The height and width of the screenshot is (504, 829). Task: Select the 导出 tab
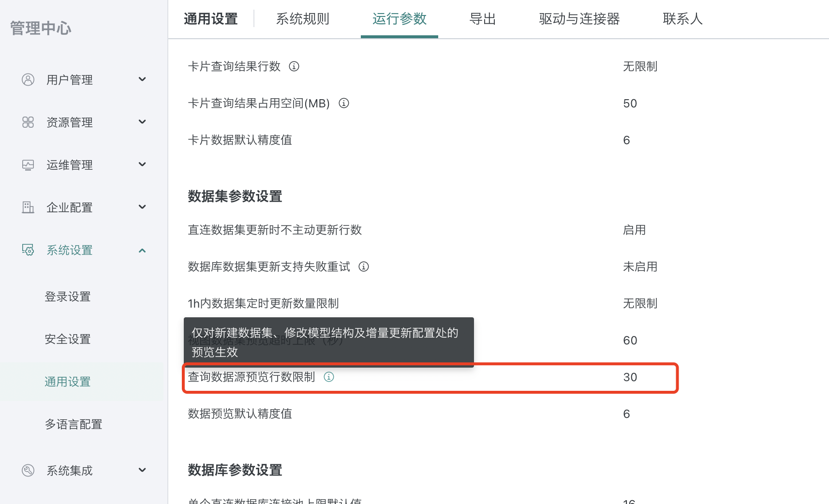[482, 19]
